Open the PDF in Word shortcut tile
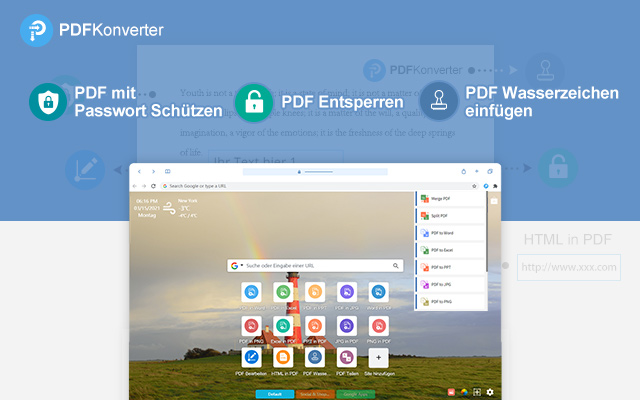Image resolution: width=640 pixels, height=400 pixels. coord(251,292)
